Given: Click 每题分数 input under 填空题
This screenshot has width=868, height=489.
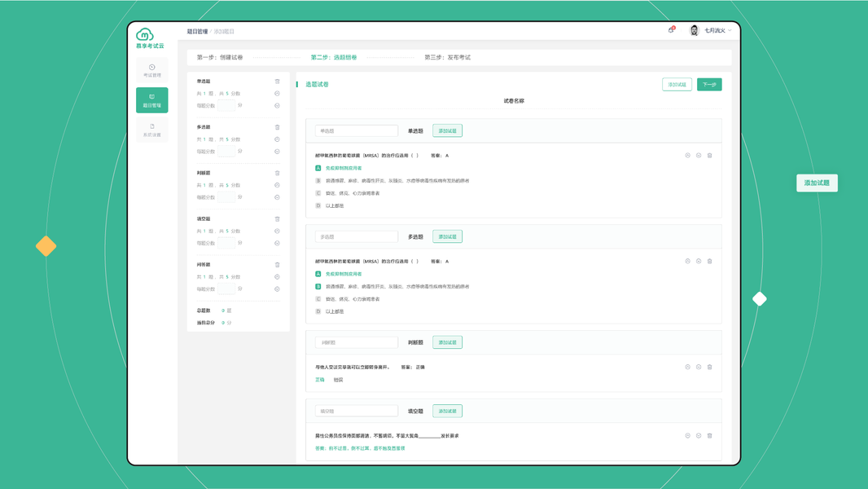Looking at the screenshot, I should 226,243.
